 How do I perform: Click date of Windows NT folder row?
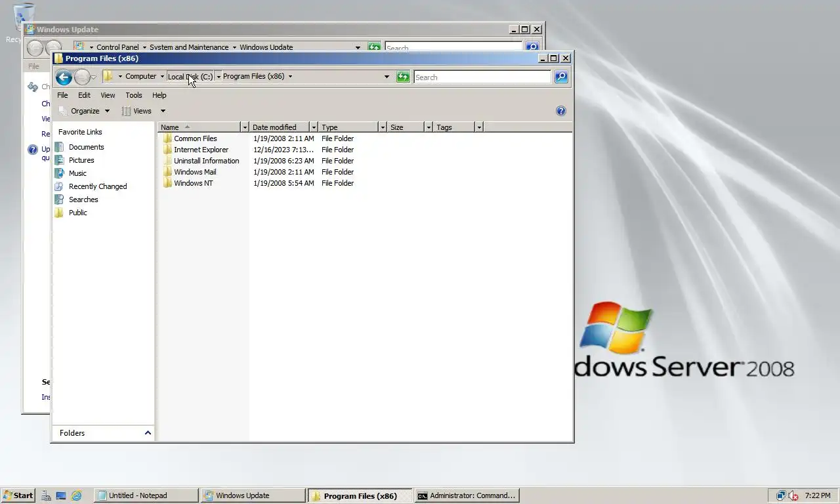[x=283, y=183]
